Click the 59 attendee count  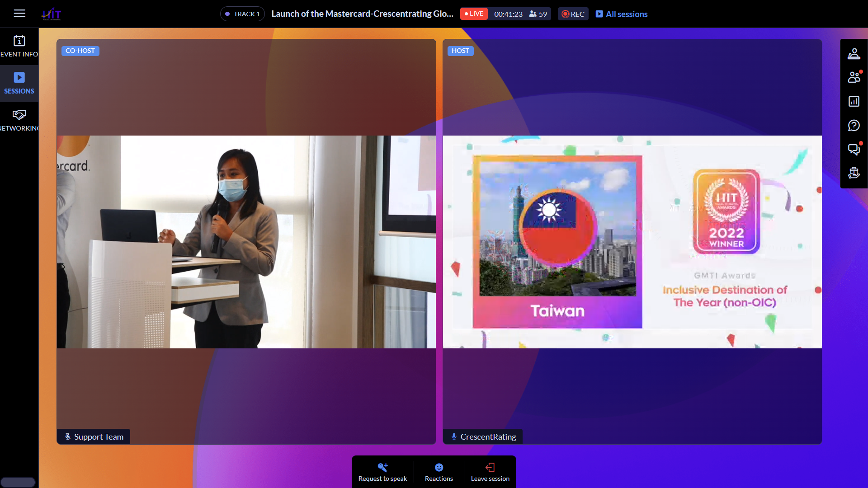click(x=538, y=14)
